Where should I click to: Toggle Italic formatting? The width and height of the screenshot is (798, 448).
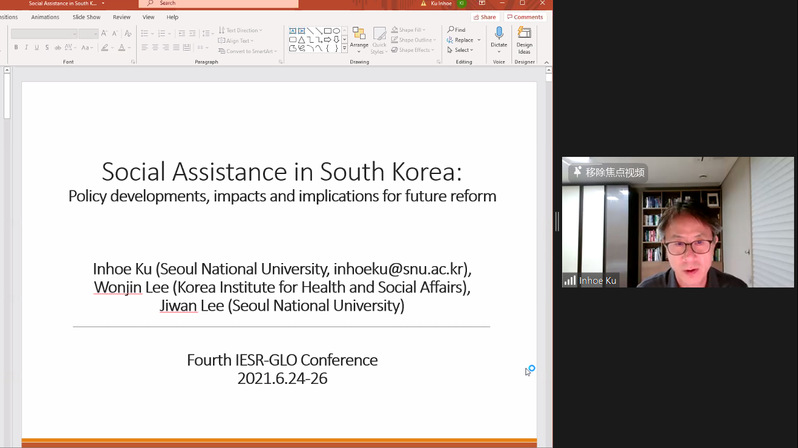click(27, 47)
